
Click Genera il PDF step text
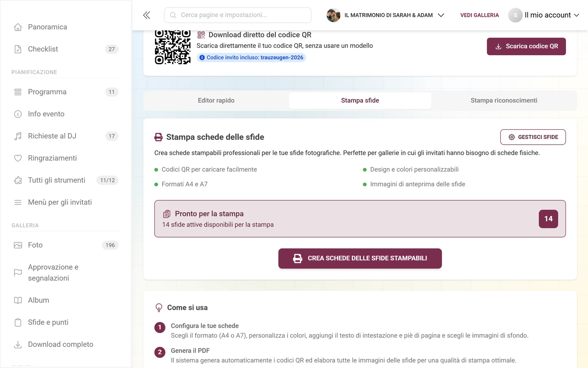click(190, 351)
